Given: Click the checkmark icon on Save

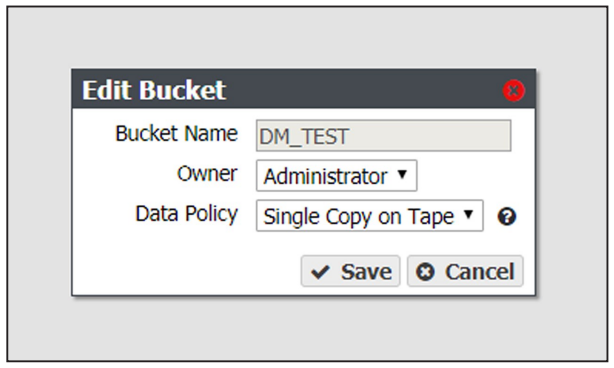Looking at the screenshot, I should (320, 272).
